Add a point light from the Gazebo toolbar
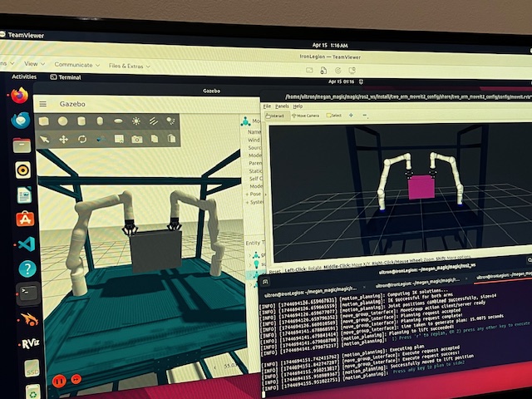This screenshot has height=399, width=532. point(136,121)
